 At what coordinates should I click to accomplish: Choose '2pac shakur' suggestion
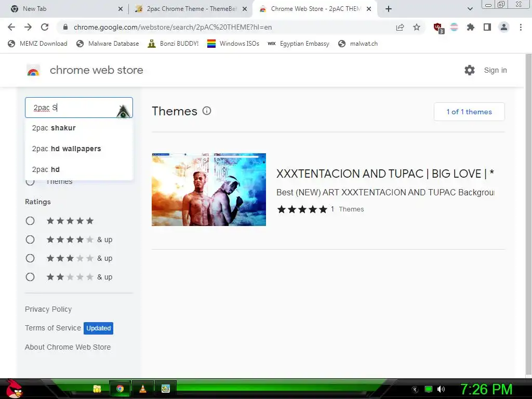[79, 128]
